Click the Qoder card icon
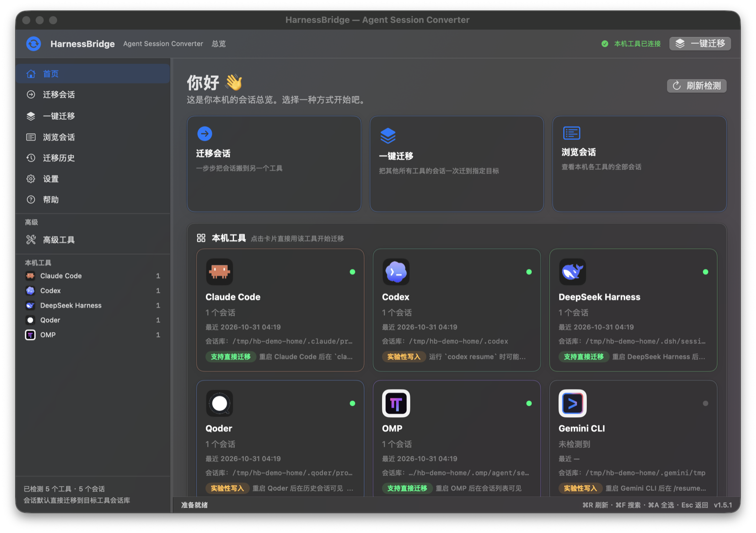The width and height of the screenshot is (756, 533). click(220, 404)
